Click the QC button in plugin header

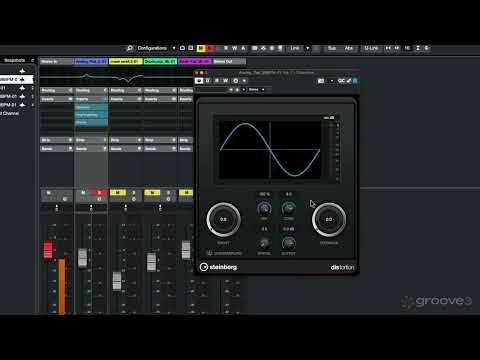[341, 81]
